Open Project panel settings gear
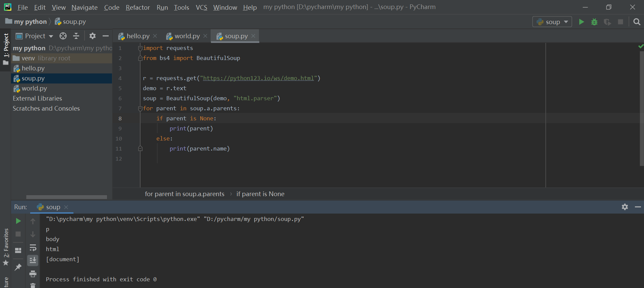Viewport: 644px width, 288px height. [93, 36]
